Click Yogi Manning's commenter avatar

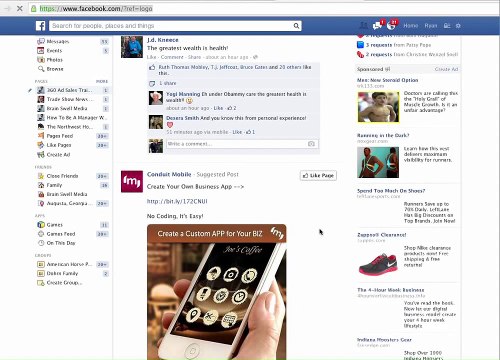[156, 98]
